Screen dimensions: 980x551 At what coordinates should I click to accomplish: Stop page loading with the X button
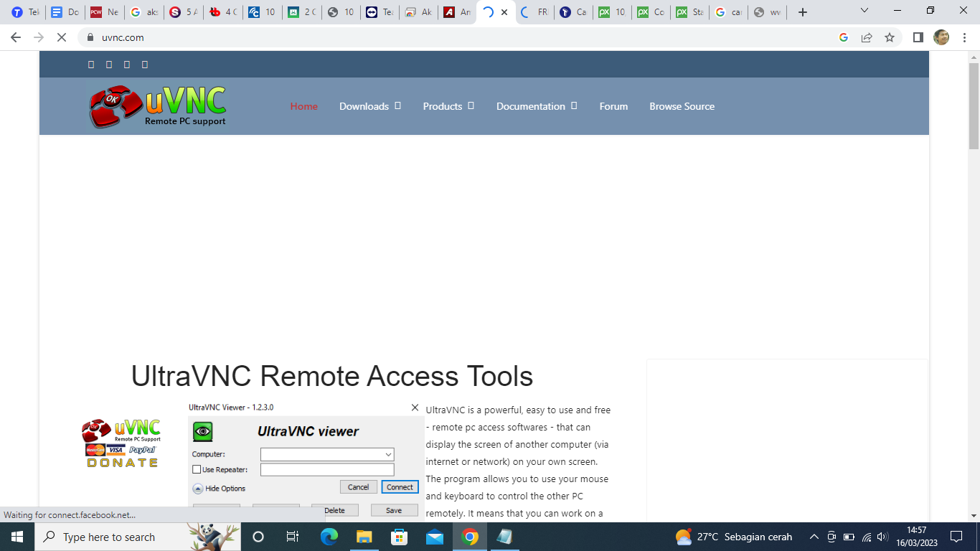(62, 37)
